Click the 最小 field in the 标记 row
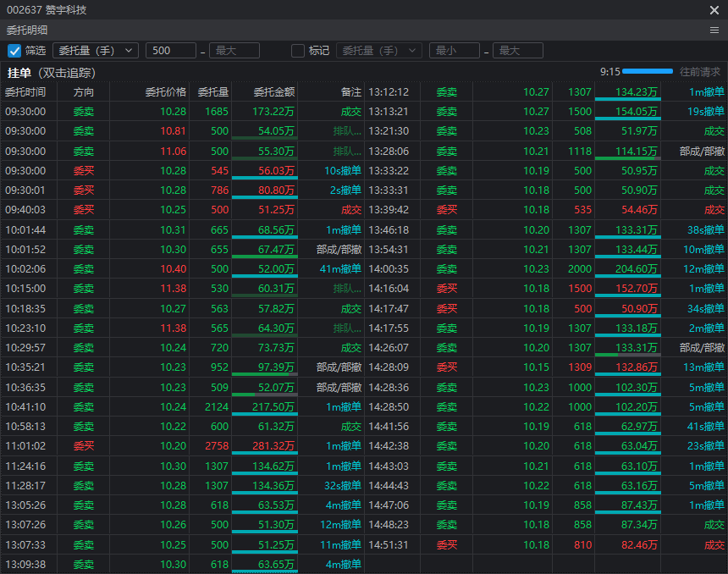Viewport: 728px width, 574px height. tap(454, 51)
